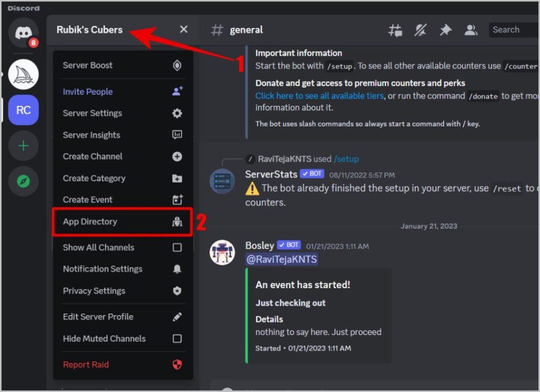Screen dimensions: 540x392
Task: Click 'Important information' heading
Action: pos(298,53)
